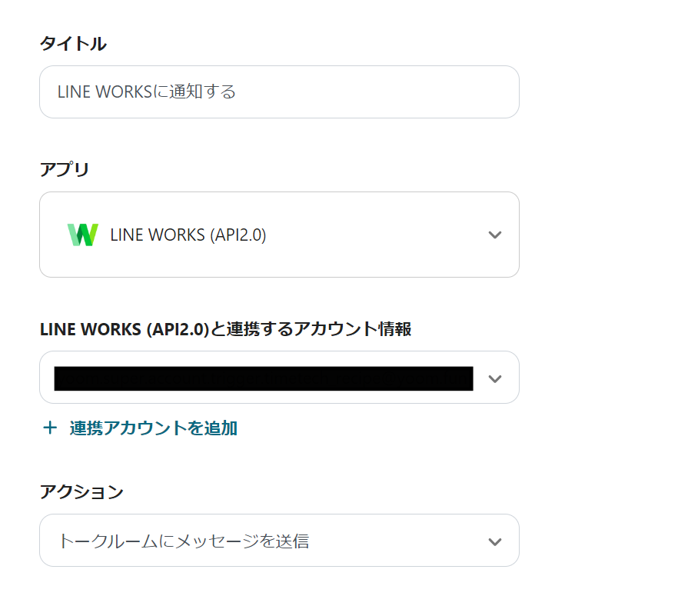Click the account box left of its chevron

point(479,378)
